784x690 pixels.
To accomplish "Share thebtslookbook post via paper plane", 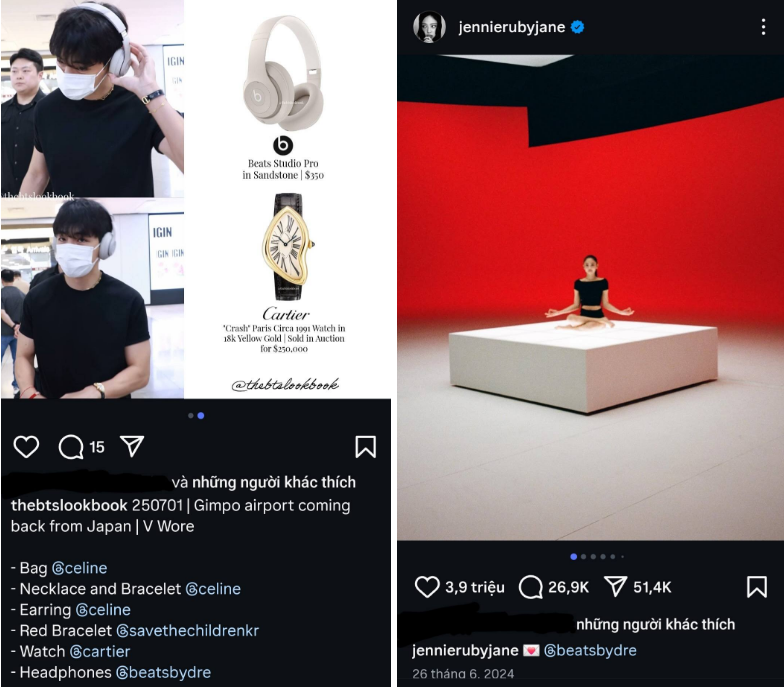I will 132,446.
